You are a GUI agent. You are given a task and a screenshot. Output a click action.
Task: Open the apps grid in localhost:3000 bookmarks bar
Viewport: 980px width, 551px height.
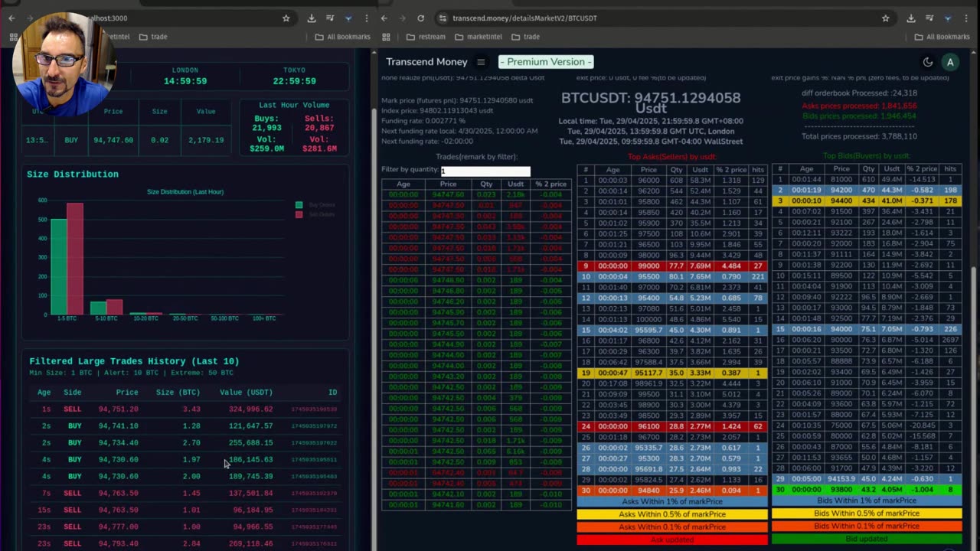13,37
